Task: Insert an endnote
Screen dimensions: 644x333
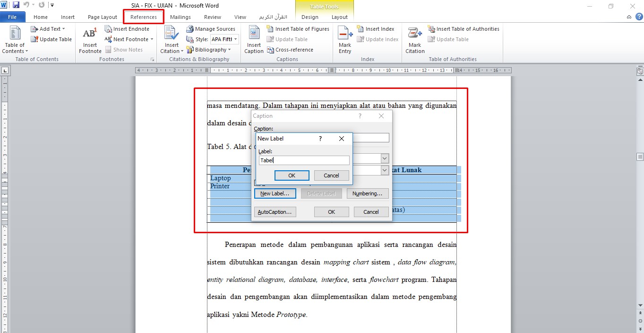Action: (127, 28)
